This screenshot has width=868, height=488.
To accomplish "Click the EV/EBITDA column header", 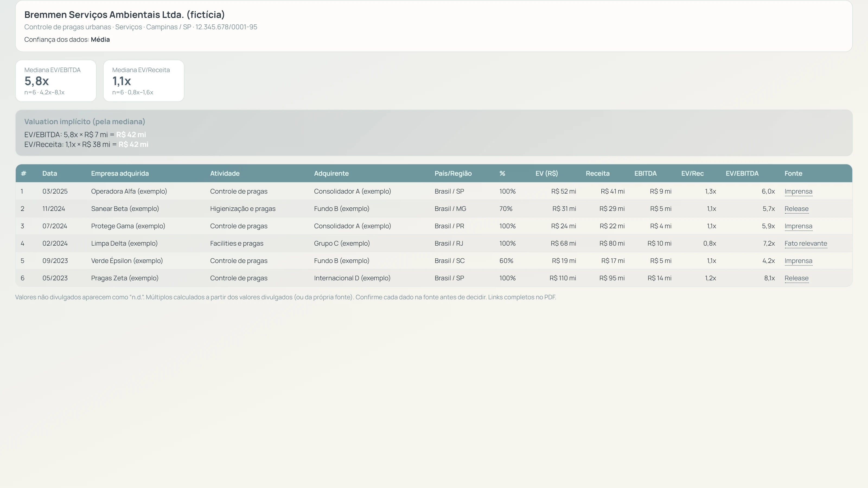I will pyautogui.click(x=742, y=174).
